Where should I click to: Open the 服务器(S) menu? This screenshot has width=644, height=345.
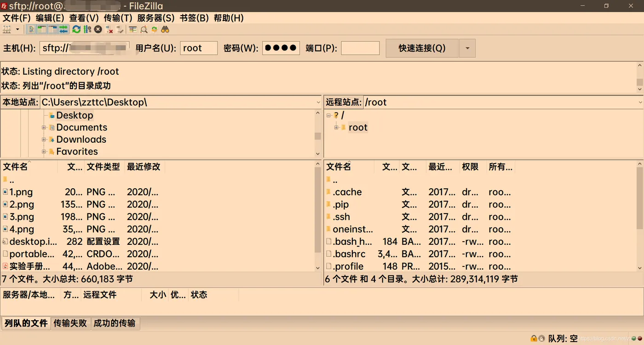156,18
